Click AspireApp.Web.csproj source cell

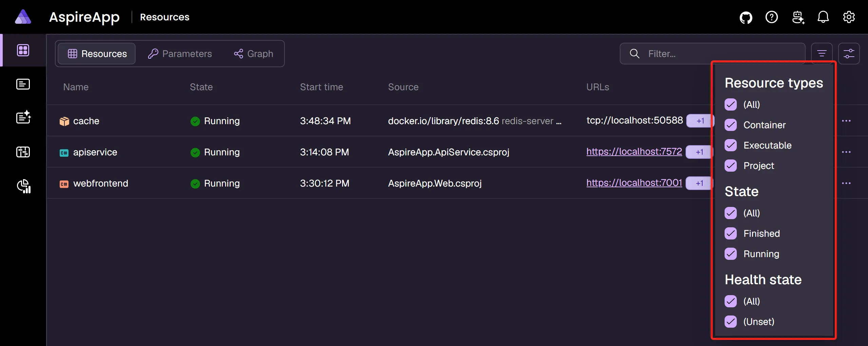coord(435,184)
